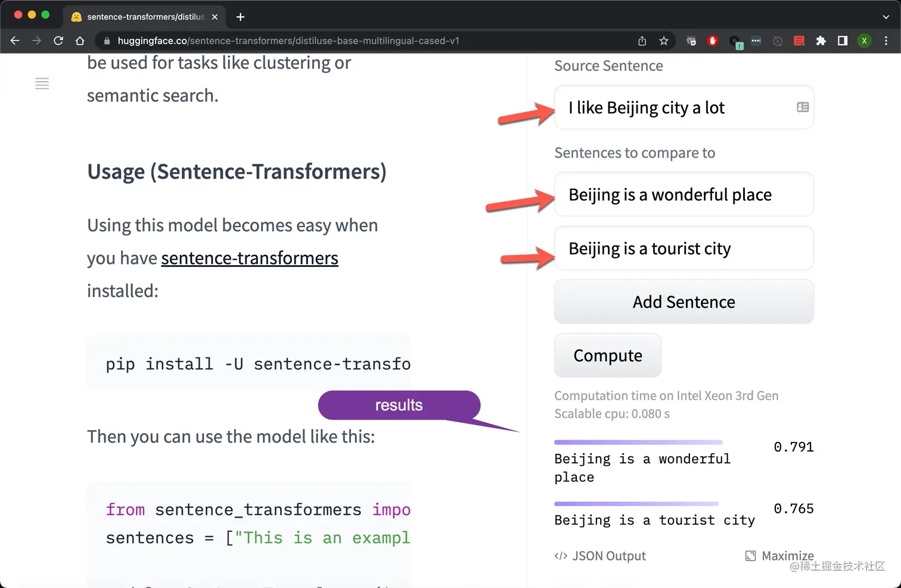Click the browser forward arrow

click(x=36, y=41)
